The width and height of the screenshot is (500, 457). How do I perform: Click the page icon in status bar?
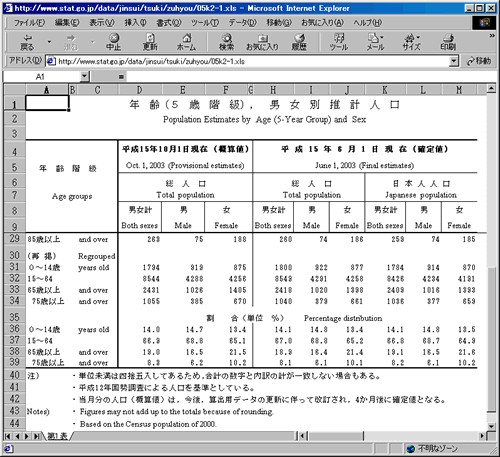tap(8, 449)
